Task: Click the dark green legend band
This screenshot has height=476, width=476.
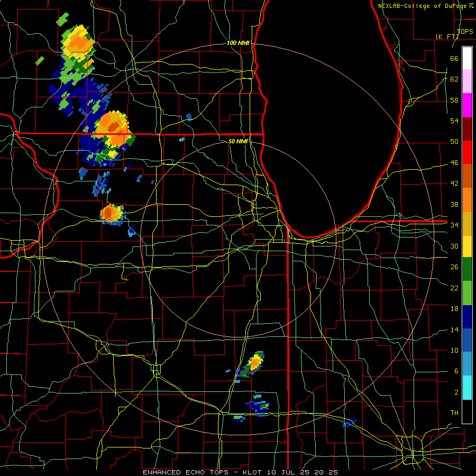Action: (467, 269)
